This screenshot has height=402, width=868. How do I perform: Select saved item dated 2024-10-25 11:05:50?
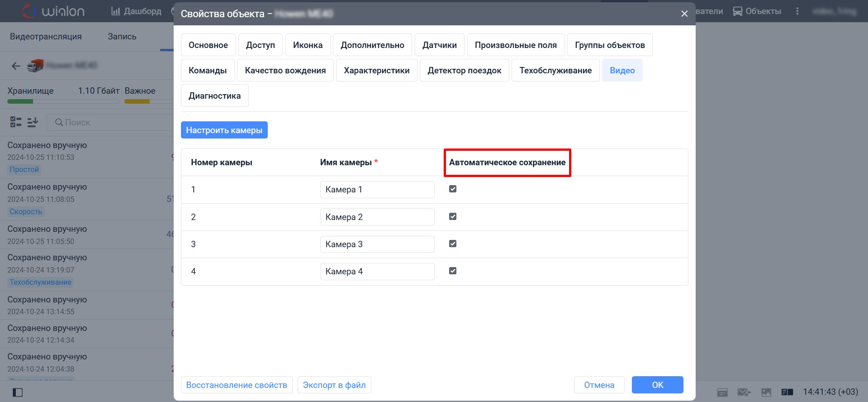(x=87, y=234)
